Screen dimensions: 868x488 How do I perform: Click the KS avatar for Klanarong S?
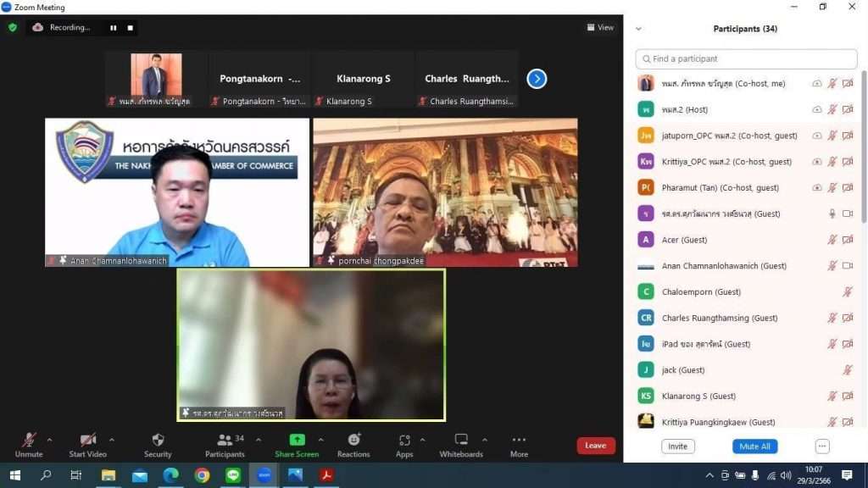click(645, 396)
